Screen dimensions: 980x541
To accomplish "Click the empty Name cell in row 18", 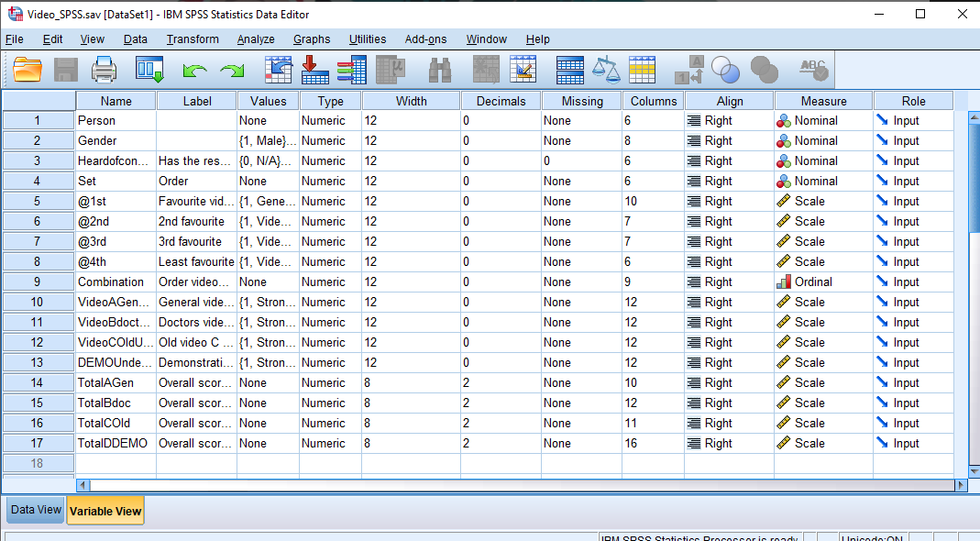I will pyautogui.click(x=115, y=463).
